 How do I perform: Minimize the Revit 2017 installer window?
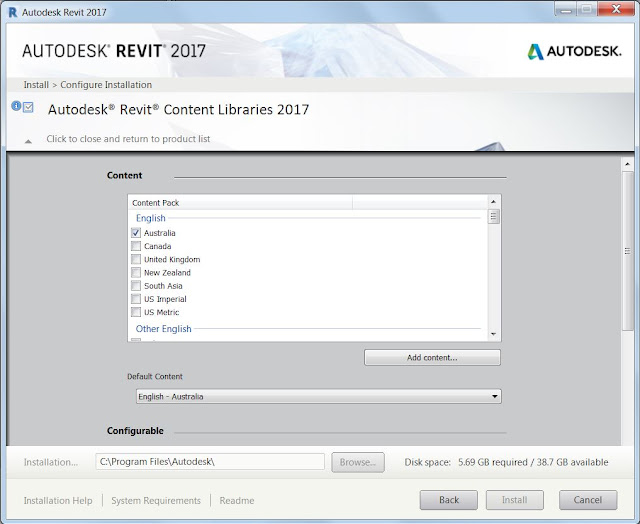tap(566, 10)
